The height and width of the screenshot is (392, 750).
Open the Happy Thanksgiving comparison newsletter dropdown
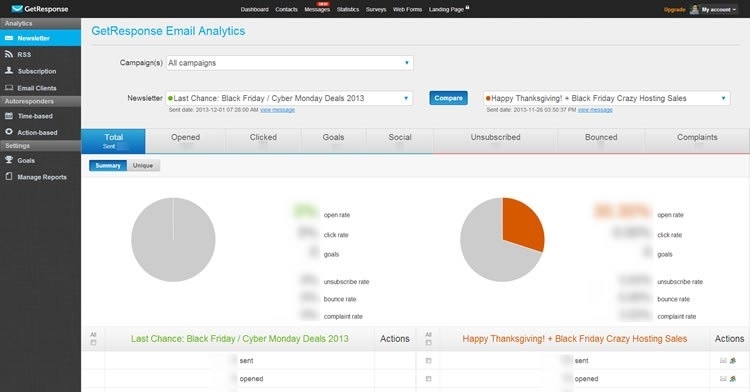pos(607,98)
